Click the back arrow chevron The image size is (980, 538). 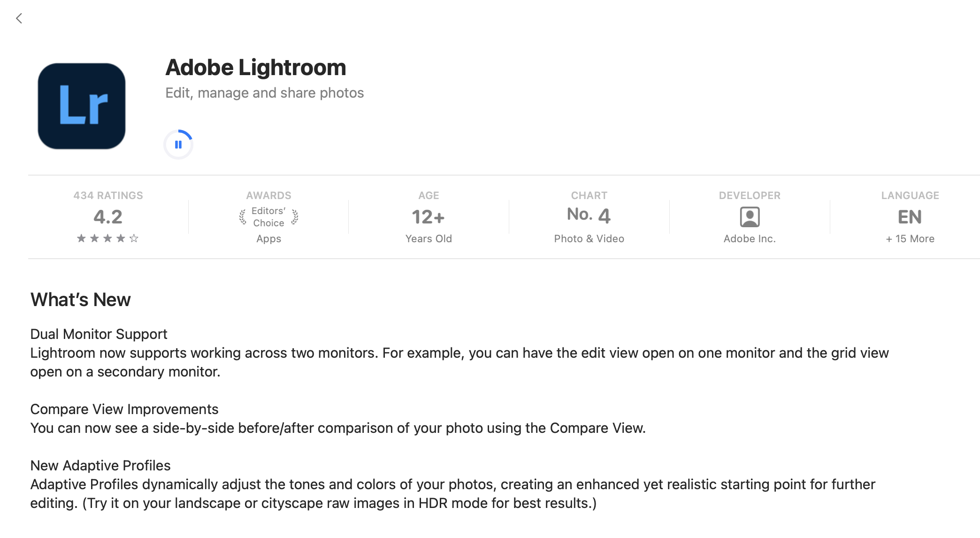coord(19,18)
